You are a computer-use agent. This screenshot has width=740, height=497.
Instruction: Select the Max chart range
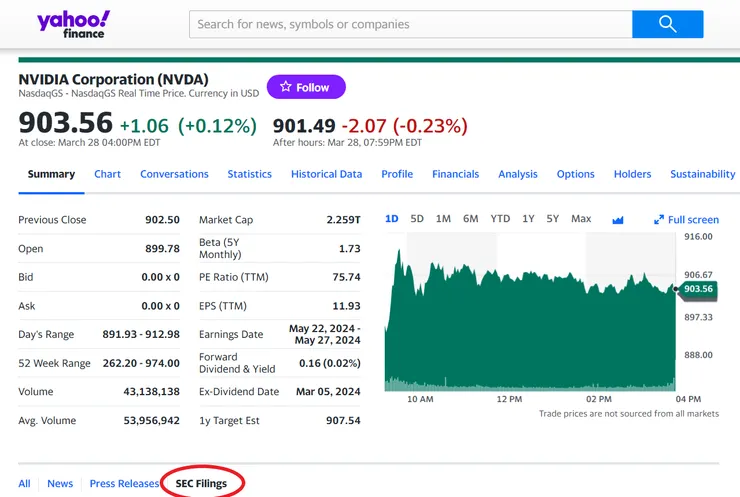pyautogui.click(x=581, y=219)
